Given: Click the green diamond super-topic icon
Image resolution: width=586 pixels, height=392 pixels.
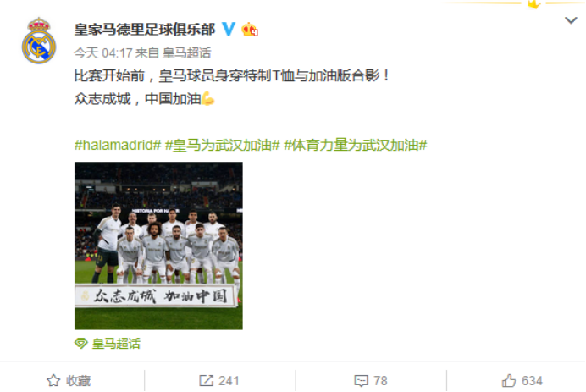Looking at the screenshot, I should [x=80, y=343].
